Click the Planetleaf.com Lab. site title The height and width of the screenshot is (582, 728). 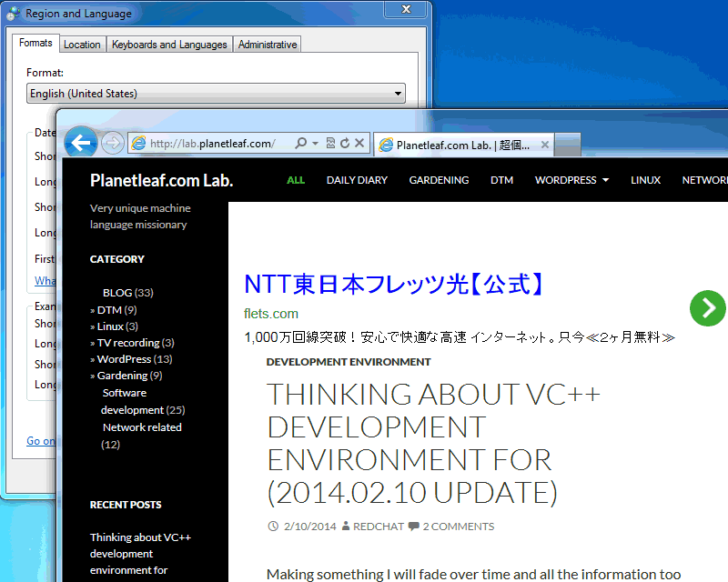pos(162,181)
